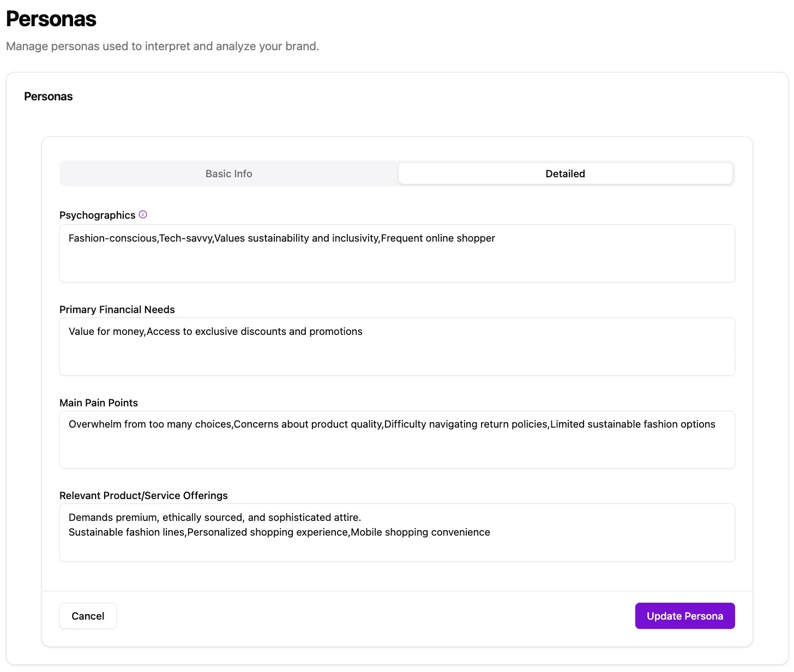Click the Primary Financial Needs label
Image resolution: width=794 pixels, height=672 pixels.
click(117, 309)
